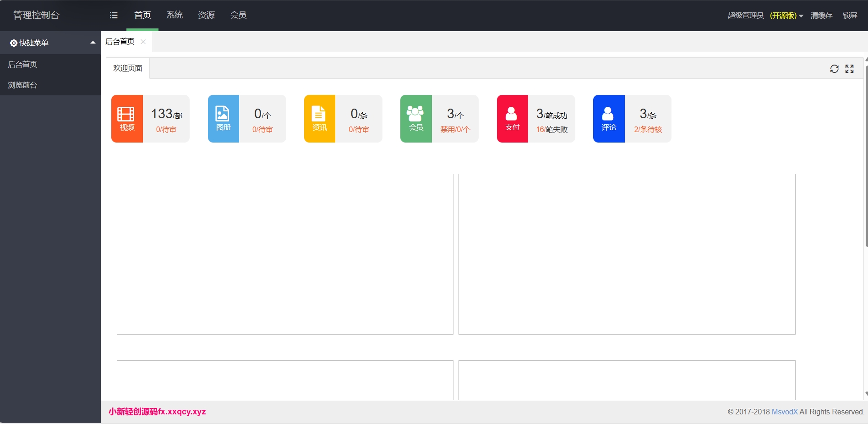This screenshot has height=424, width=868.
Task: Click the 0/条 news count
Action: click(x=359, y=114)
